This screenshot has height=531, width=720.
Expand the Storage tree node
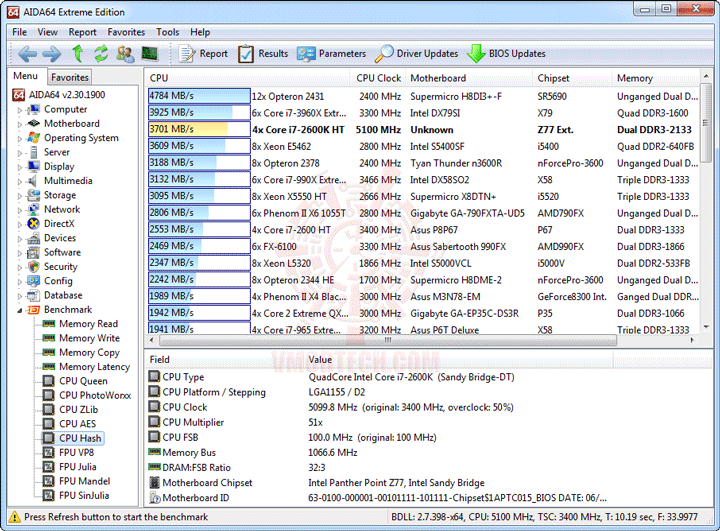pyautogui.click(x=20, y=196)
